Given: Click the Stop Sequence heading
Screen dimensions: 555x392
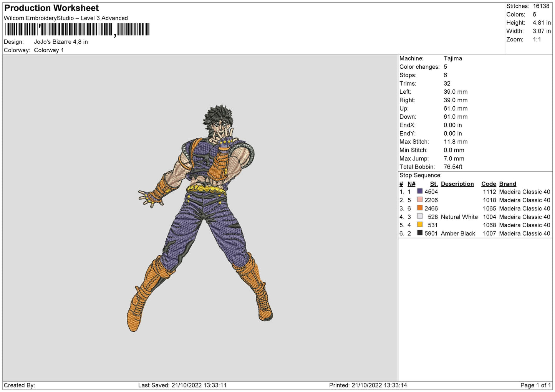Looking at the screenshot, I should (421, 175).
